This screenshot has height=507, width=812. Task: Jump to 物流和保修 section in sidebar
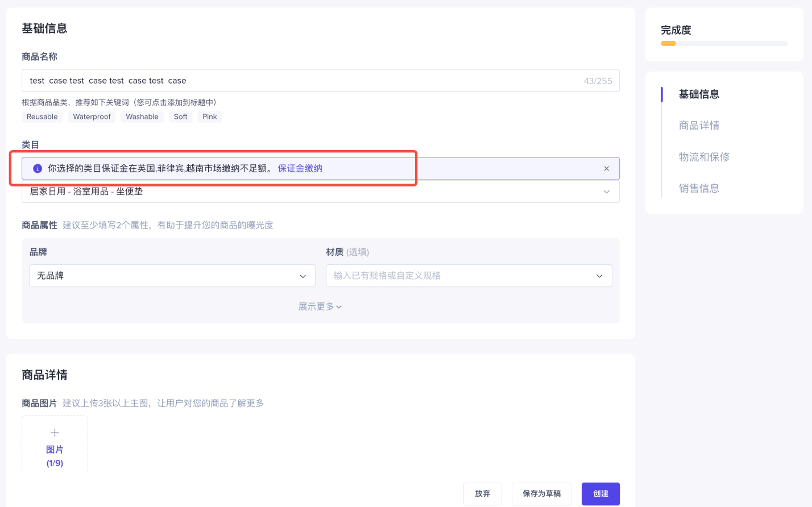[704, 157]
